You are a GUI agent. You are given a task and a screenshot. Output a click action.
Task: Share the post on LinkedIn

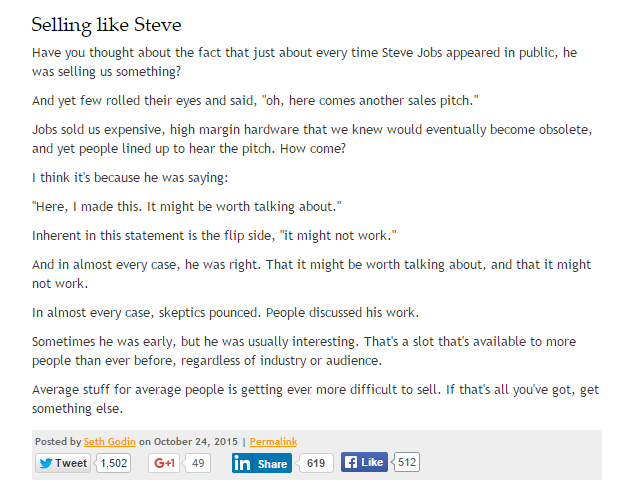pos(262,463)
